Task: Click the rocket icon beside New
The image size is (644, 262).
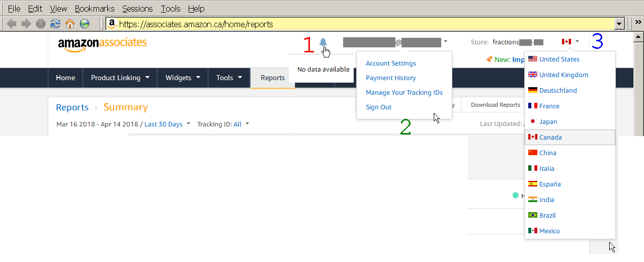Action: 489,59
